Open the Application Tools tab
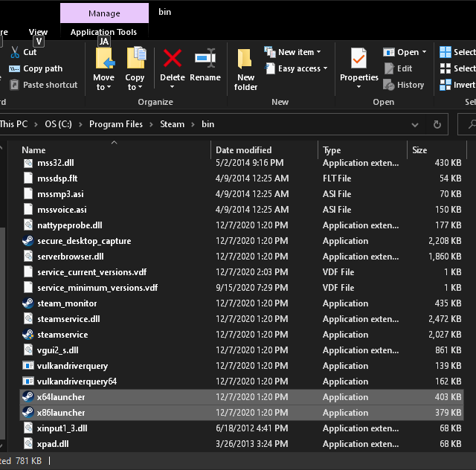Image resolution: width=476 pixels, height=470 pixels. click(x=104, y=32)
